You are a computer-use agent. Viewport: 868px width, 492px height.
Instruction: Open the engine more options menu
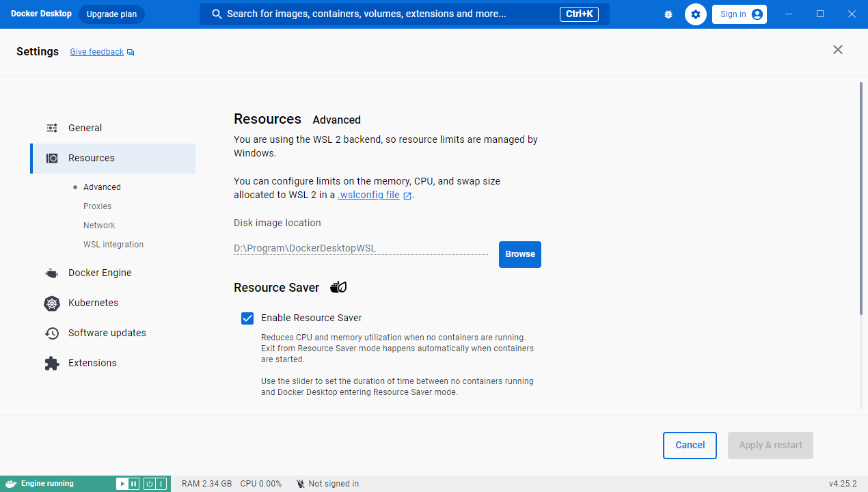pyautogui.click(x=161, y=484)
